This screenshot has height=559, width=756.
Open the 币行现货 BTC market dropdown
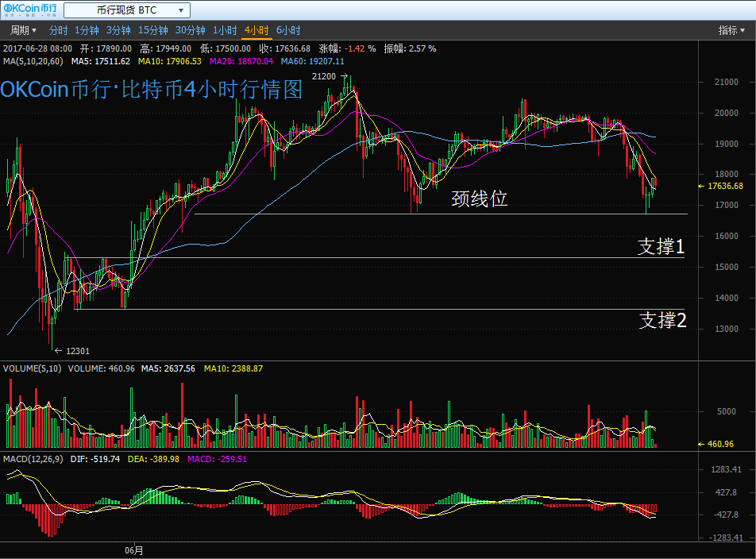pyautogui.click(x=126, y=10)
